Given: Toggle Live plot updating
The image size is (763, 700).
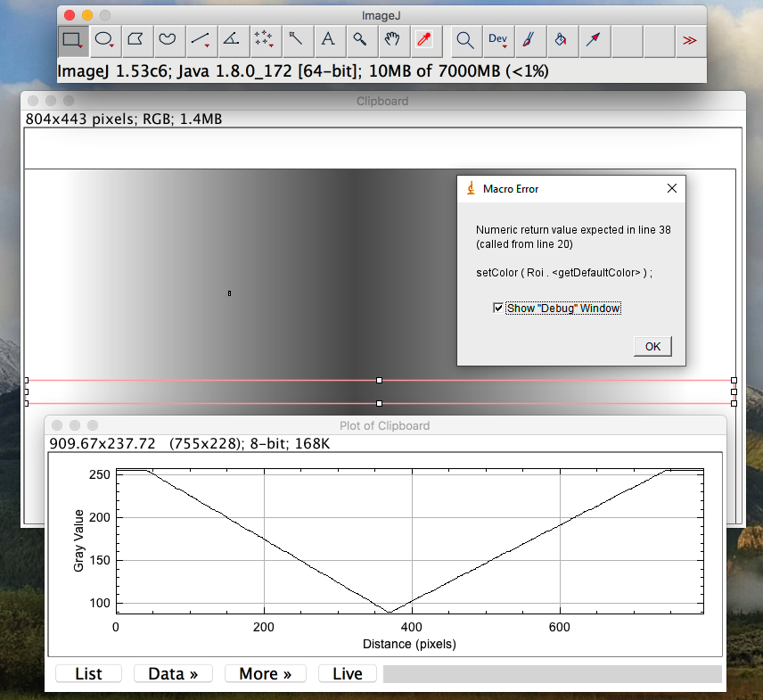Looking at the screenshot, I should click(347, 673).
